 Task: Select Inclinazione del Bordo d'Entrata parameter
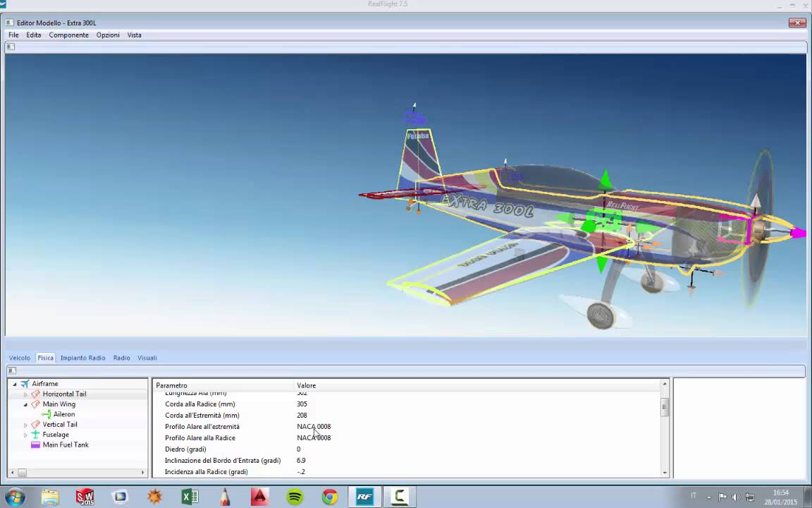(223, 461)
